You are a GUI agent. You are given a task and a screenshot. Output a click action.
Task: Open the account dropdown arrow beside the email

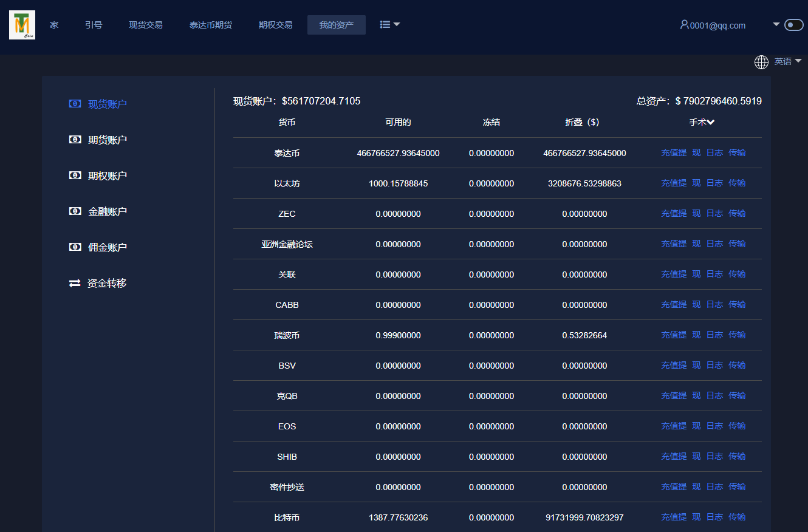pyautogui.click(x=776, y=25)
